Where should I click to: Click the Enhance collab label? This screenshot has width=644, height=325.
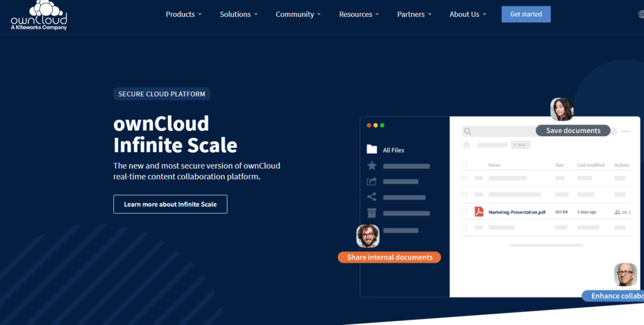coord(613,296)
